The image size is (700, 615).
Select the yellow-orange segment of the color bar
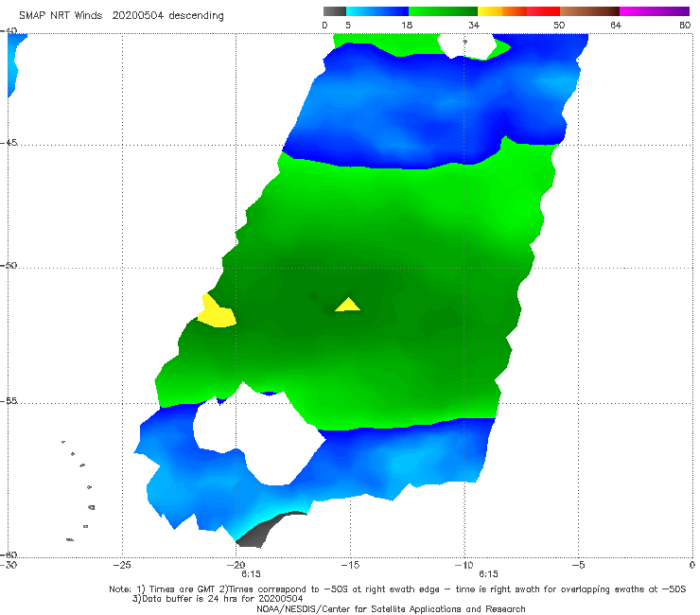point(502,11)
